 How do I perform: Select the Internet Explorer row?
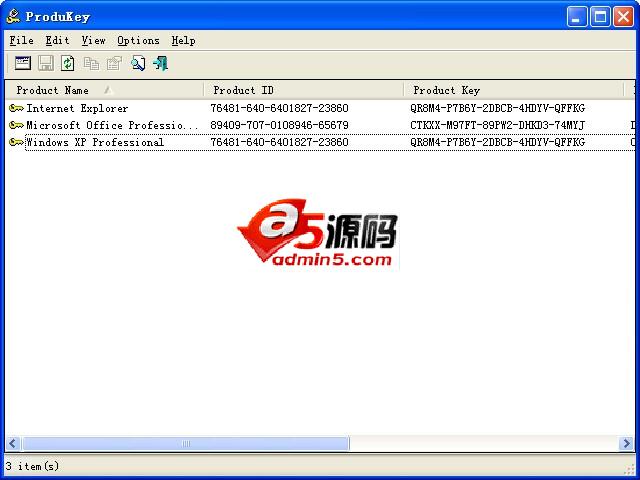click(320, 108)
